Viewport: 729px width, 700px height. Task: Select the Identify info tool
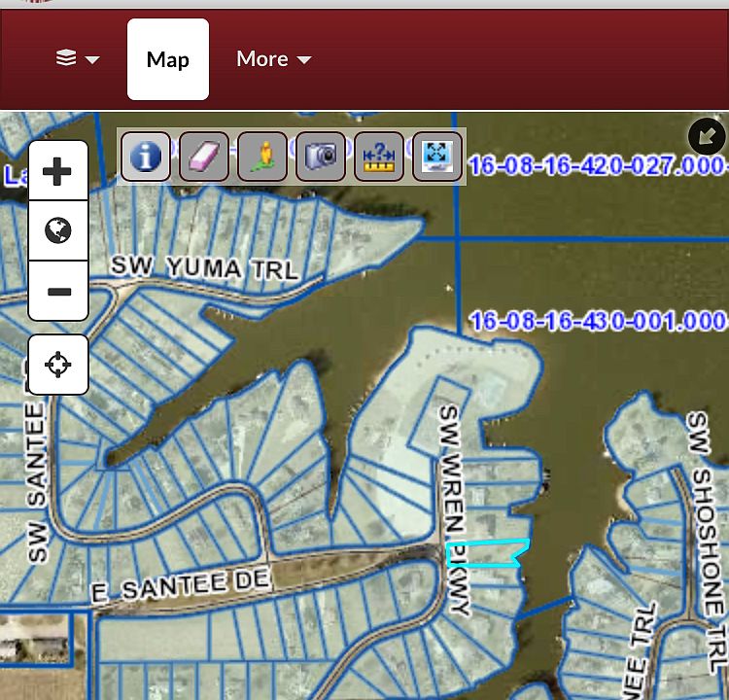pos(146,157)
